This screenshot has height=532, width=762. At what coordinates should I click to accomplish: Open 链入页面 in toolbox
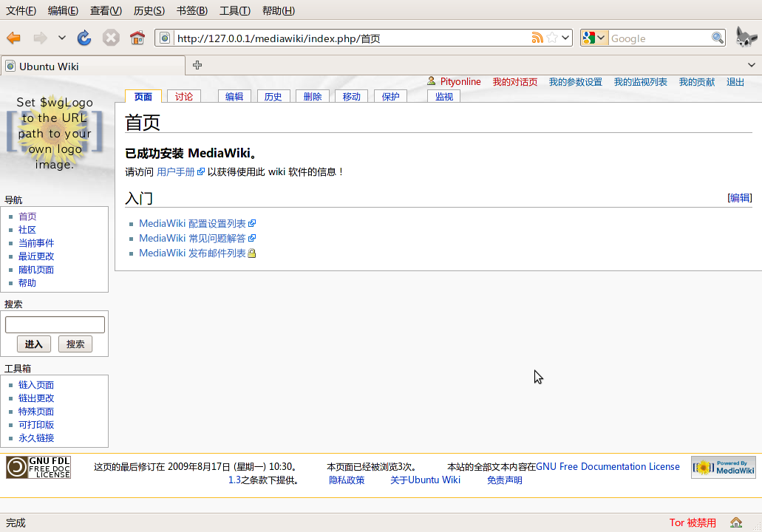pos(36,385)
